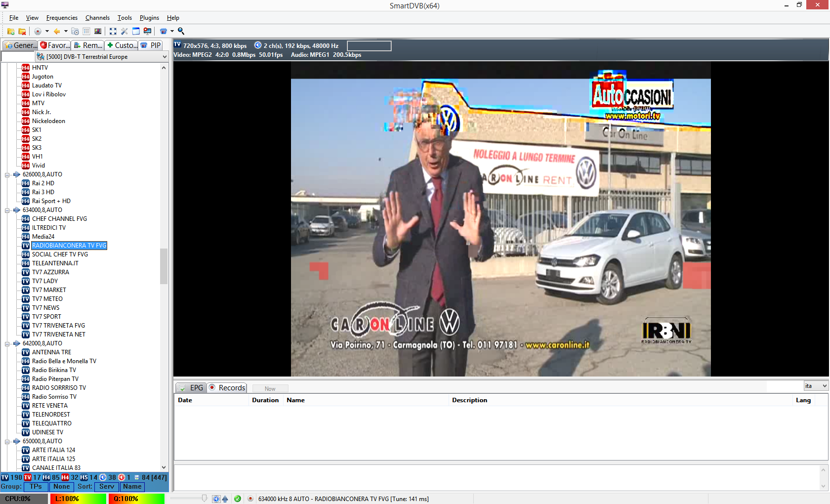Image resolution: width=830 pixels, height=504 pixels.
Task: Collapse the 634000,8,AUTO transponder node
Action: point(7,210)
